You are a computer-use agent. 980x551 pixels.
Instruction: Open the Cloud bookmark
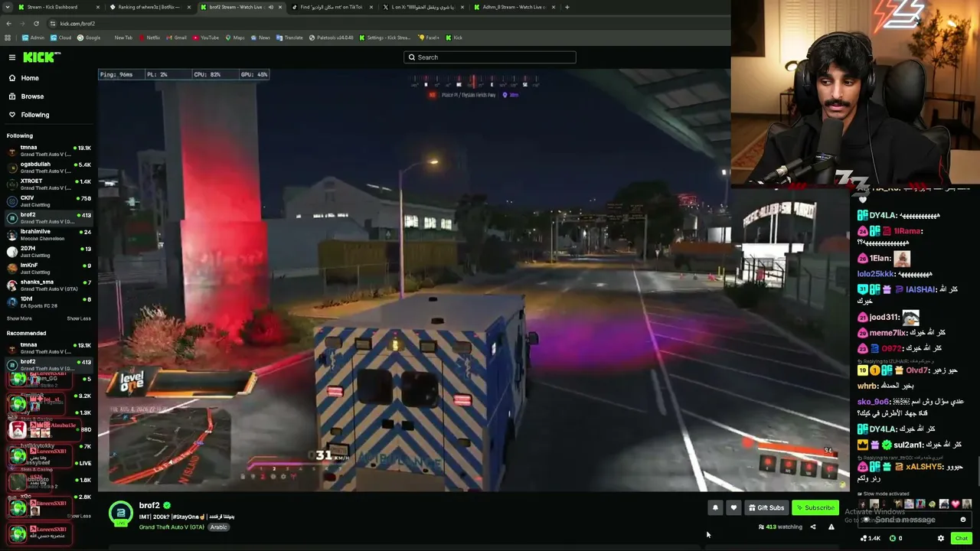pos(61,37)
